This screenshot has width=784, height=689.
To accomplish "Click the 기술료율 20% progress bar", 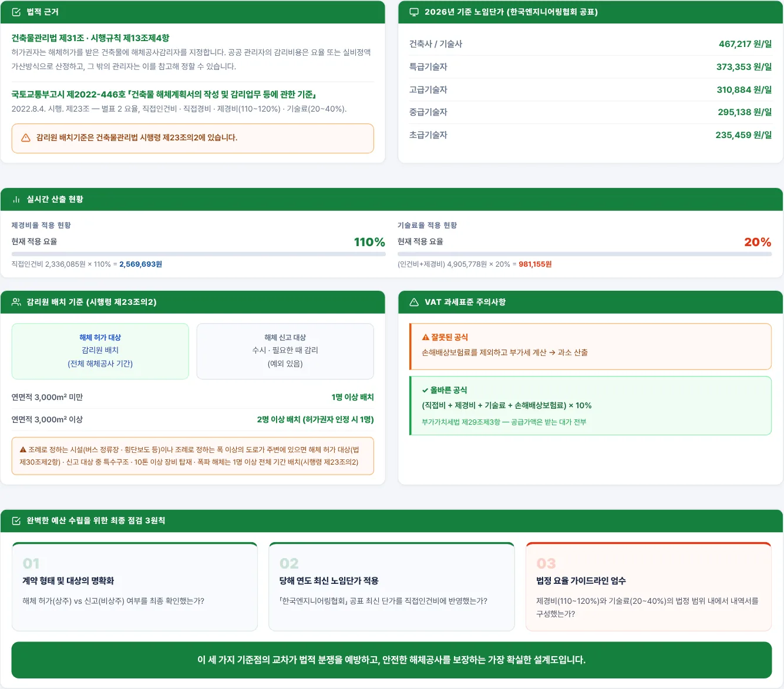I will [x=585, y=254].
